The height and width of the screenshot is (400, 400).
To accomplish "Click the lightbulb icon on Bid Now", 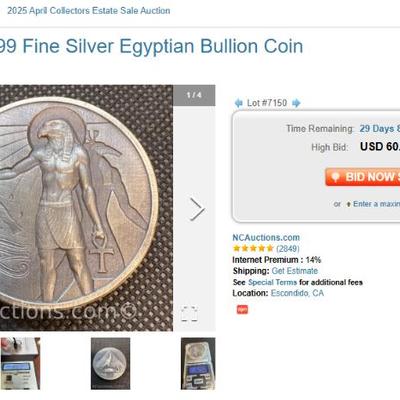I will pos(336,177).
